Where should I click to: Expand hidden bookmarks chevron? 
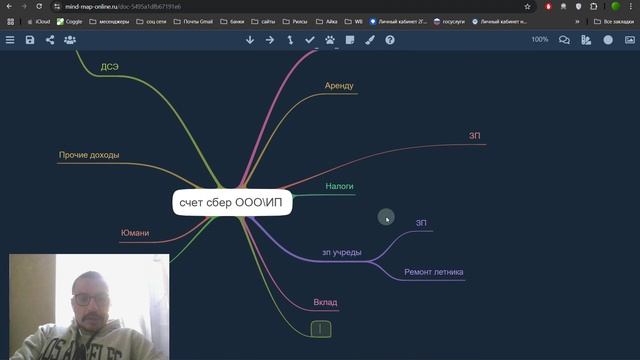[577, 22]
